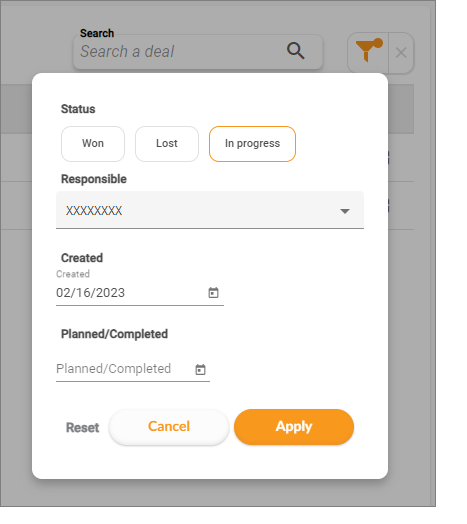Screen dimensions: 467x524
Task: Cancel the filter dialog
Action: pyautogui.click(x=169, y=427)
